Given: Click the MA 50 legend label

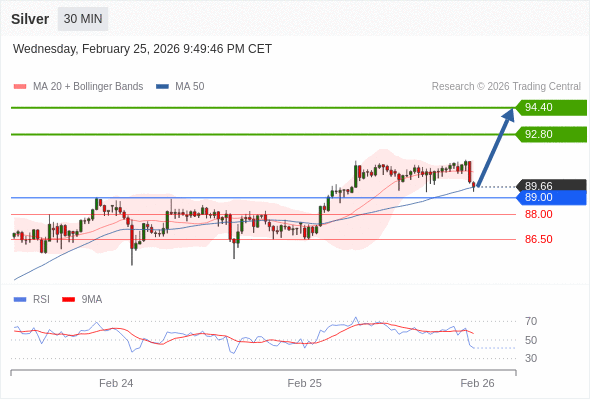Looking at the screenshot, I should pos(190,87).
